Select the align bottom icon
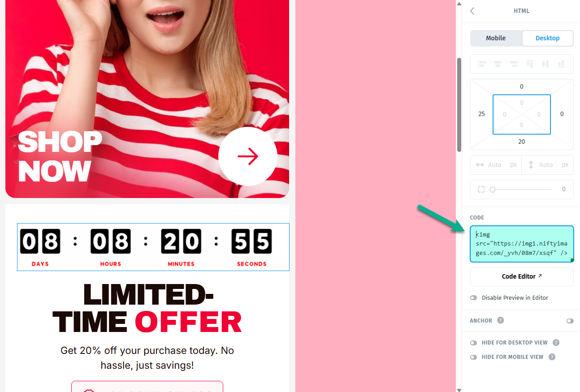Viewport: 580px width, 392px height. point(561,64)
